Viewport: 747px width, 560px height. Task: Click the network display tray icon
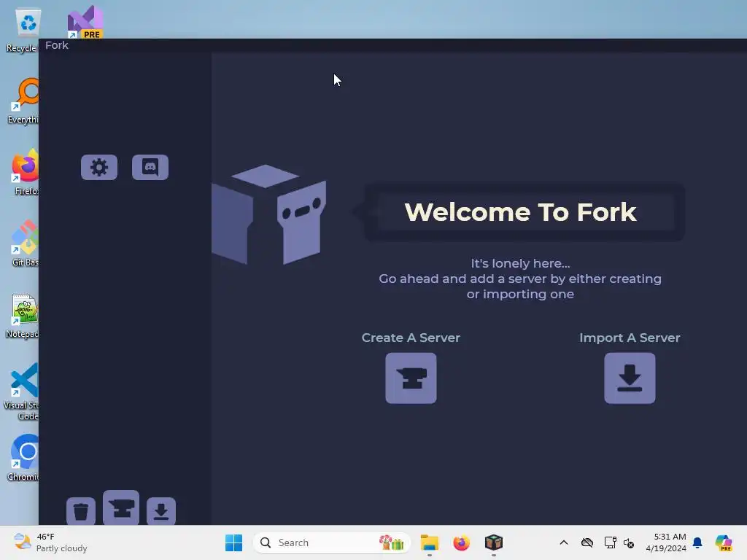tap(610, 542)
